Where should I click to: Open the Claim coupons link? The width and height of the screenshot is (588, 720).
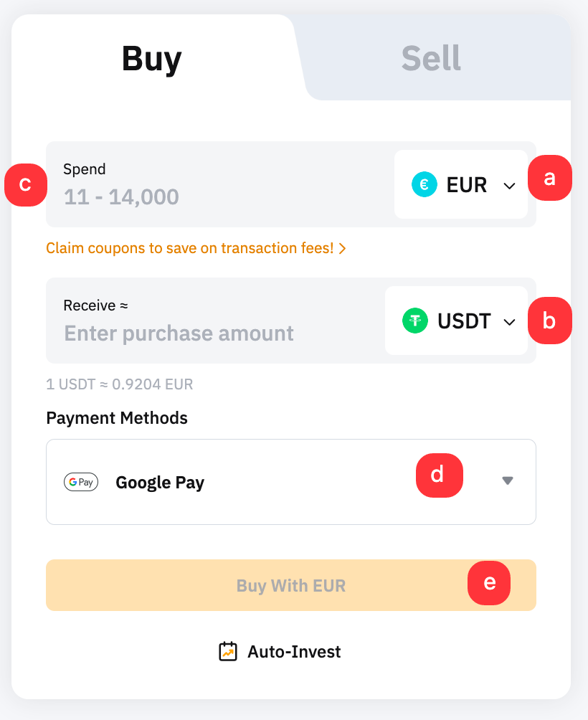190,248
